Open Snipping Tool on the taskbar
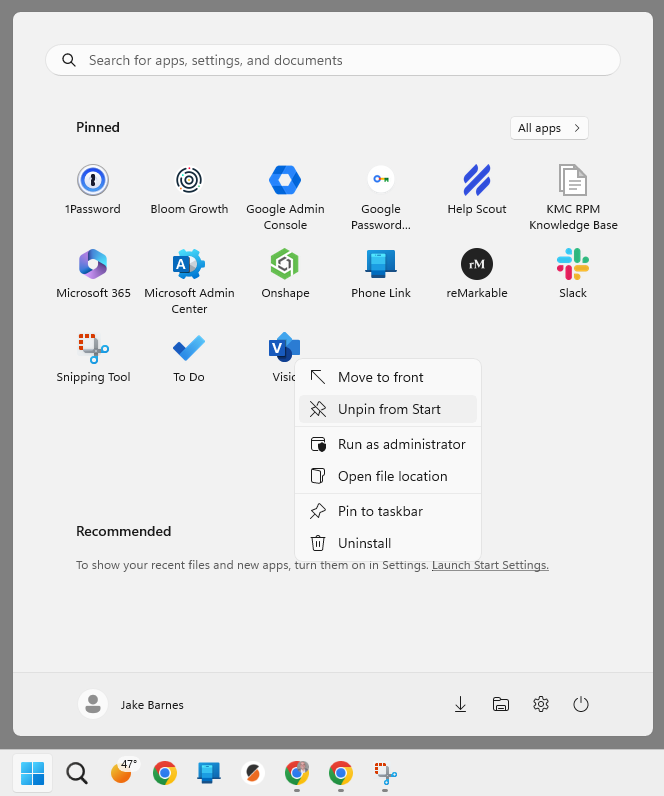664x796 pixels. pyautogui.click(x=385, y=773)
